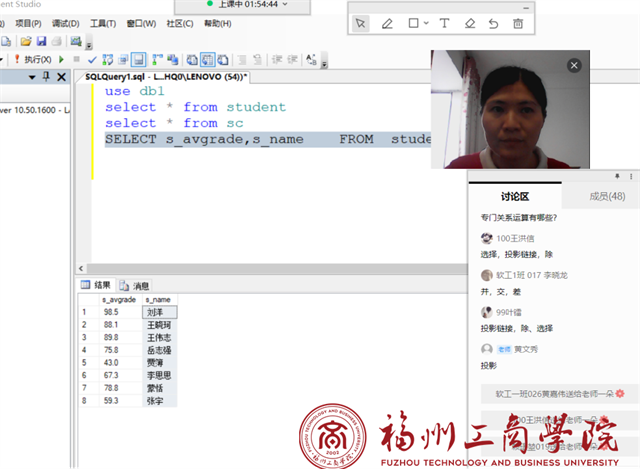Open the rectangle shape tool dropdown arrow
This screenshot has height=469, width=640.
pos(425,23)
